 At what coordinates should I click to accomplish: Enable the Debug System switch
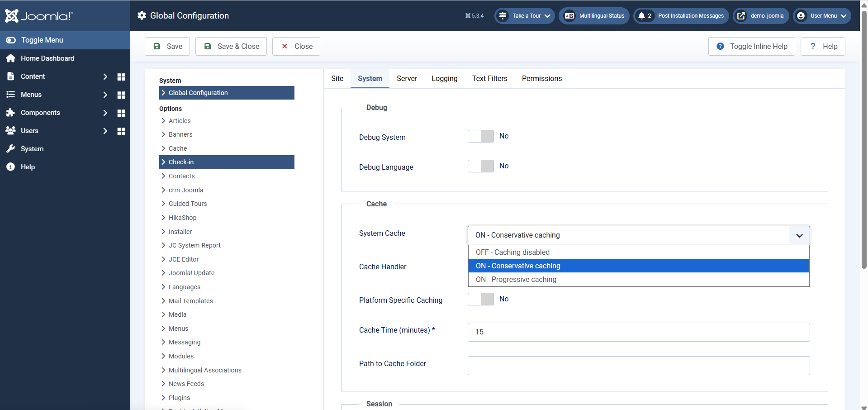(x=480, y=136)
